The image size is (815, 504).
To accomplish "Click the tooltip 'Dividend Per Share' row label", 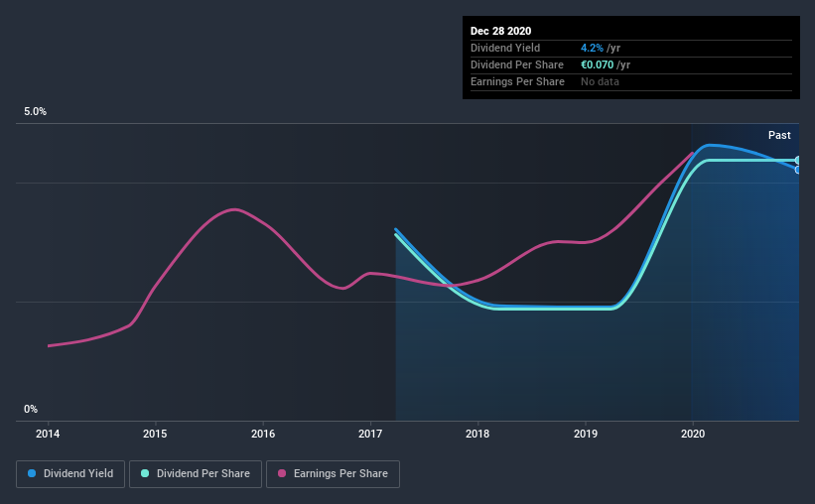I will click(x=516, y=64).
